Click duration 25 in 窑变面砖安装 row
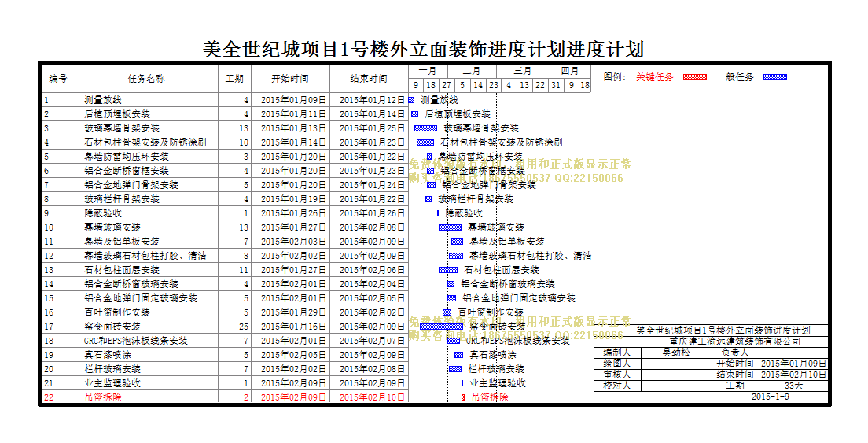 (244, 327)
